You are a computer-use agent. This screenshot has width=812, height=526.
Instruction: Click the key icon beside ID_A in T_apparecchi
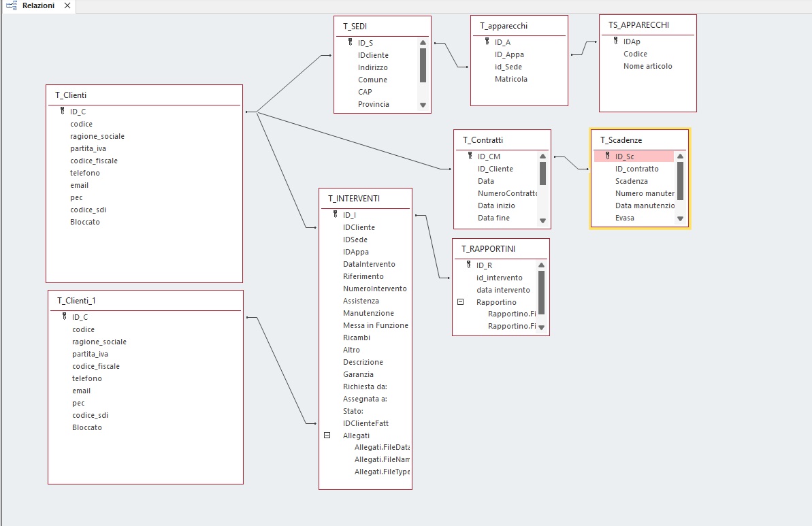click(487, 42)
